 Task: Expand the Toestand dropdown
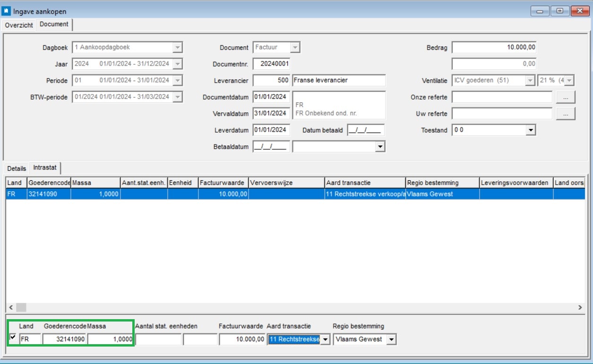coord(531,130)
